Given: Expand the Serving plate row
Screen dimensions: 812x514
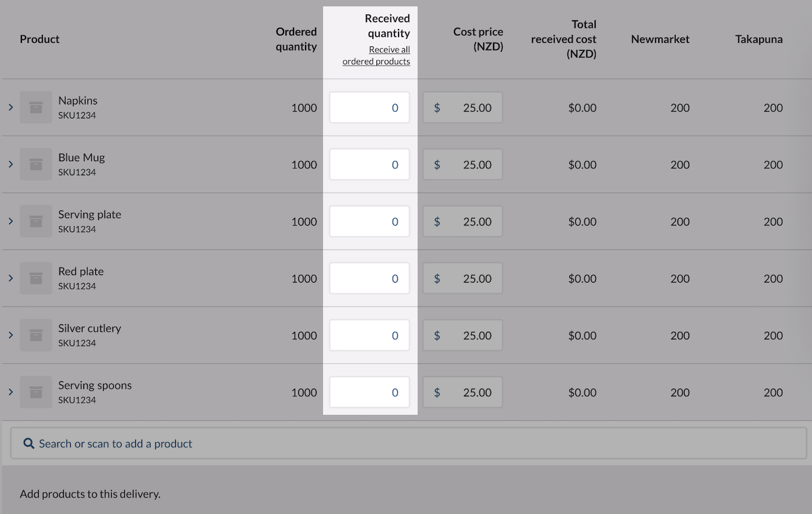Looking at the screenshot, I should click(x=10, y=221).
